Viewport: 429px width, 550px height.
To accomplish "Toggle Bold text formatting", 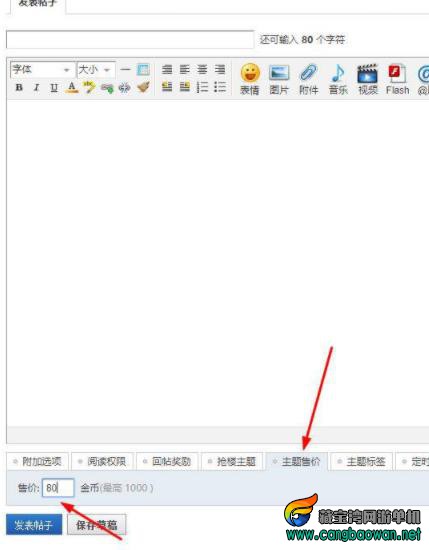I will click(x=19, y=87).
